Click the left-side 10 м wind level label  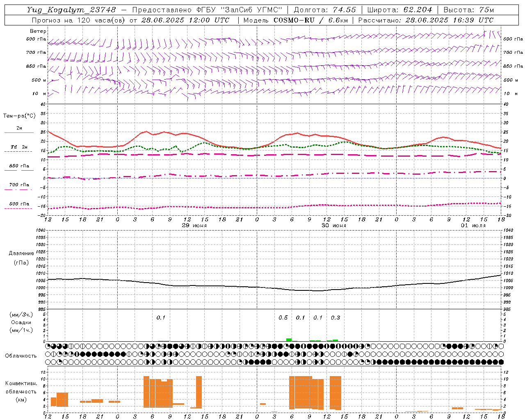pyautogui.click(x=39, y=94)
